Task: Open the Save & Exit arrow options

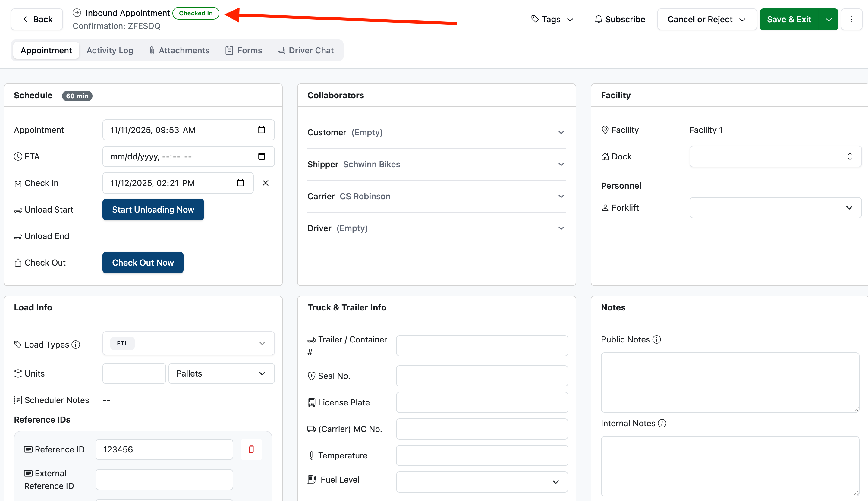Action: pos(829,19)
